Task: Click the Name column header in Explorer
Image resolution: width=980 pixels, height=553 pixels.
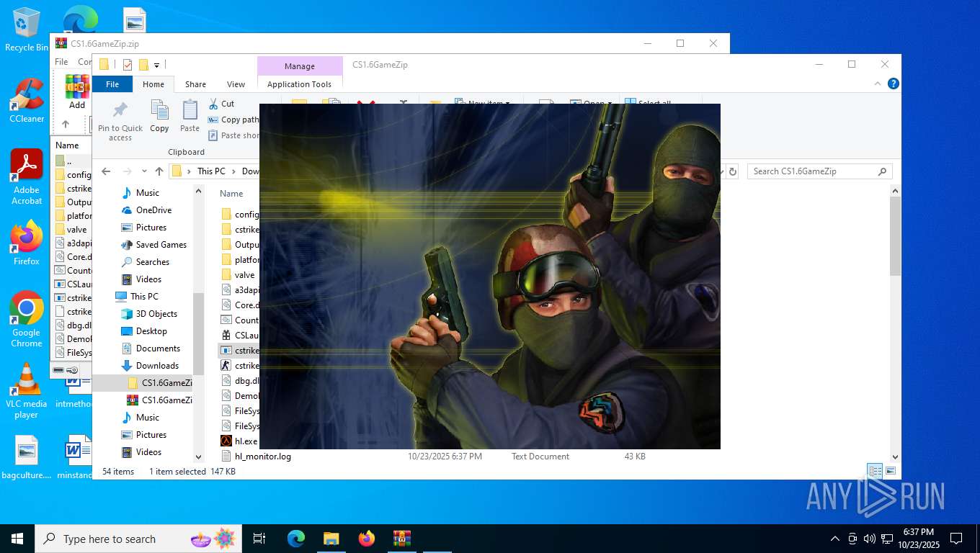Action: click(231, 194)
